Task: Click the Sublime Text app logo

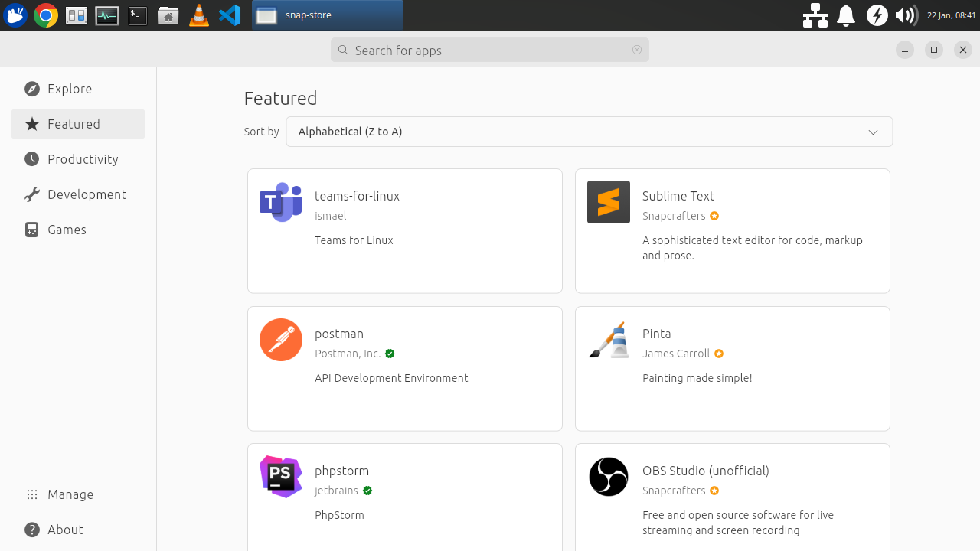Action: 609,202
